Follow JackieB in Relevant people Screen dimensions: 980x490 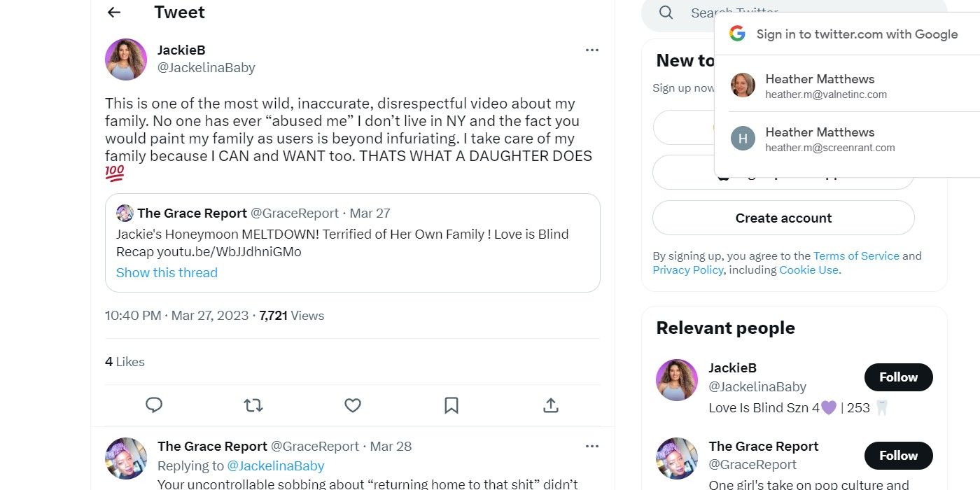(898, 377)
